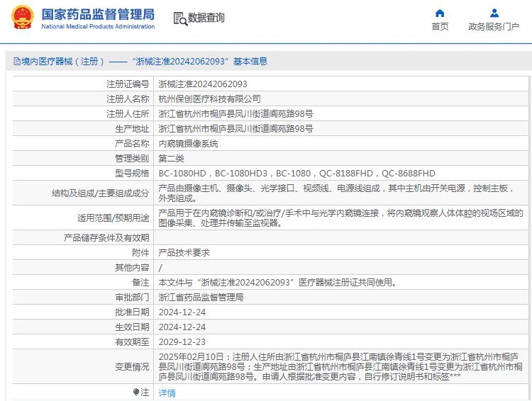
Task: Click the expiry date 2029-12-23
Action: (x=182, y=341)
